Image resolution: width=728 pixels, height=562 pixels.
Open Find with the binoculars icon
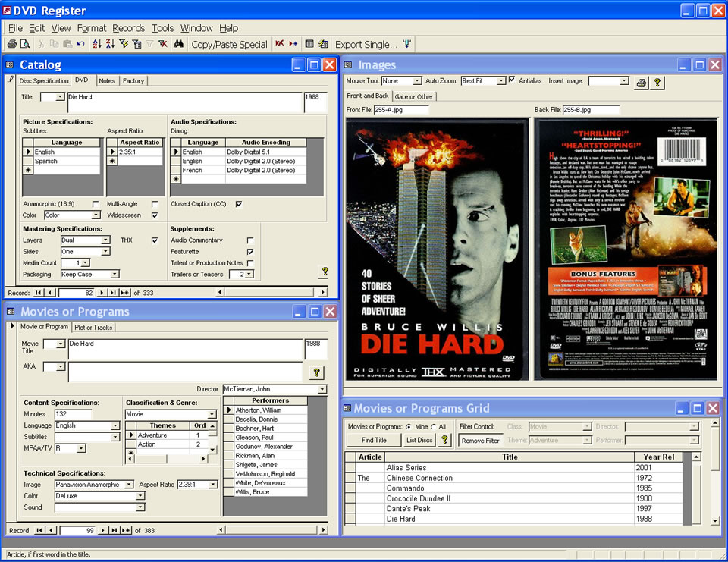[179, 44]
